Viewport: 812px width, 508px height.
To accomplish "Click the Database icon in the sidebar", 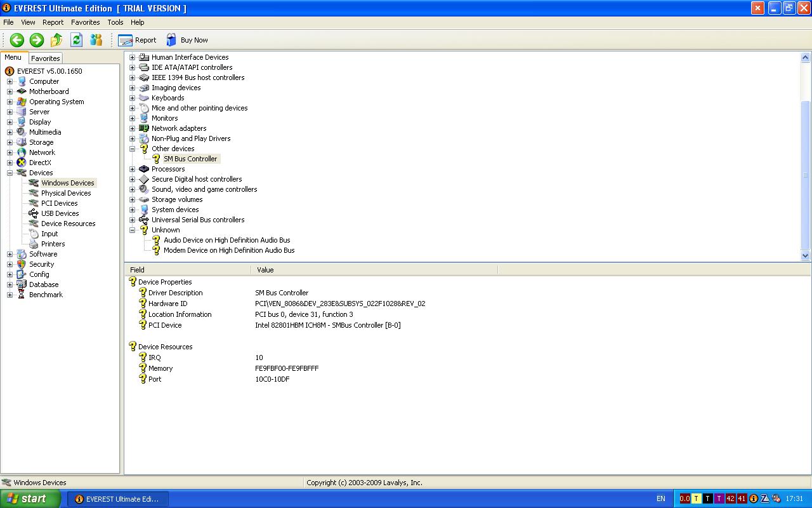I will coord(22,284).
